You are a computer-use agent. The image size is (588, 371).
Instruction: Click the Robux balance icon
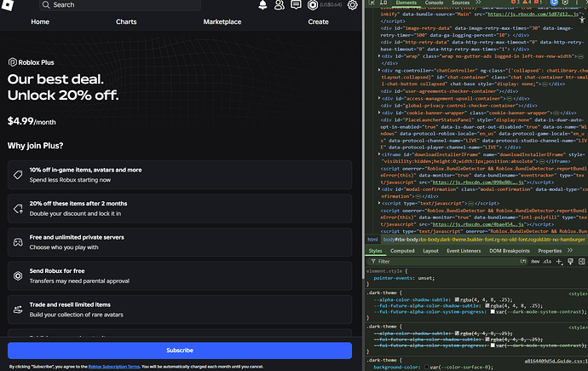313,5
